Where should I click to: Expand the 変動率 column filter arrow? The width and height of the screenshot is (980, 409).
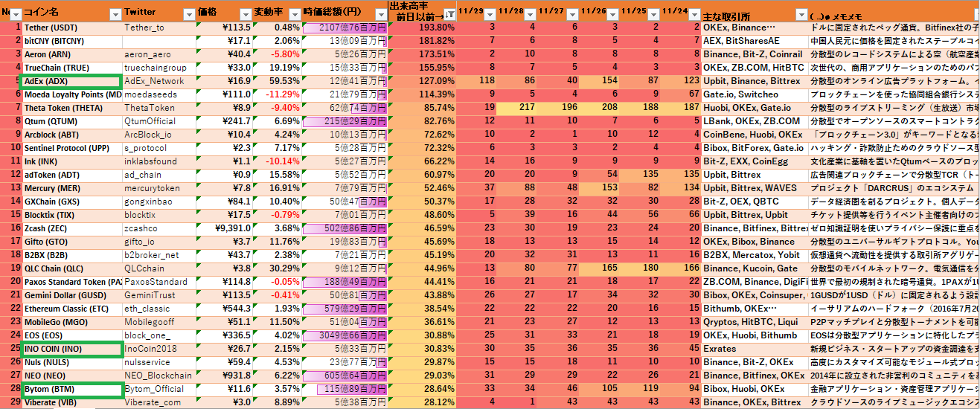click(x=295, y=14)
